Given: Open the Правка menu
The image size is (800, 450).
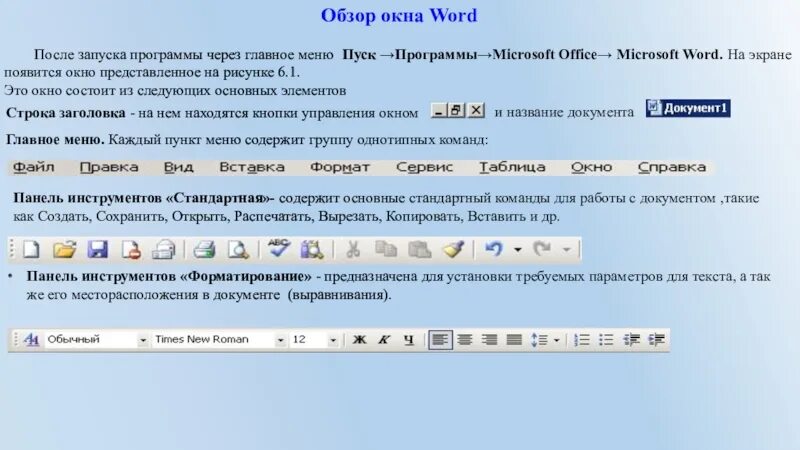Looking at the screenshot, I should click(109, 167).
